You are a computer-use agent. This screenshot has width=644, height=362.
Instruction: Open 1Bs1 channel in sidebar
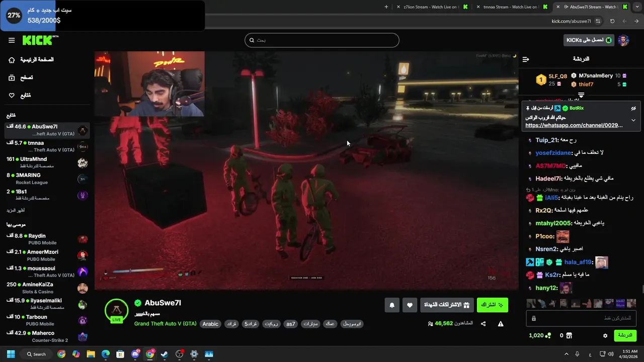pyautogui.click(x=47, y=195)
